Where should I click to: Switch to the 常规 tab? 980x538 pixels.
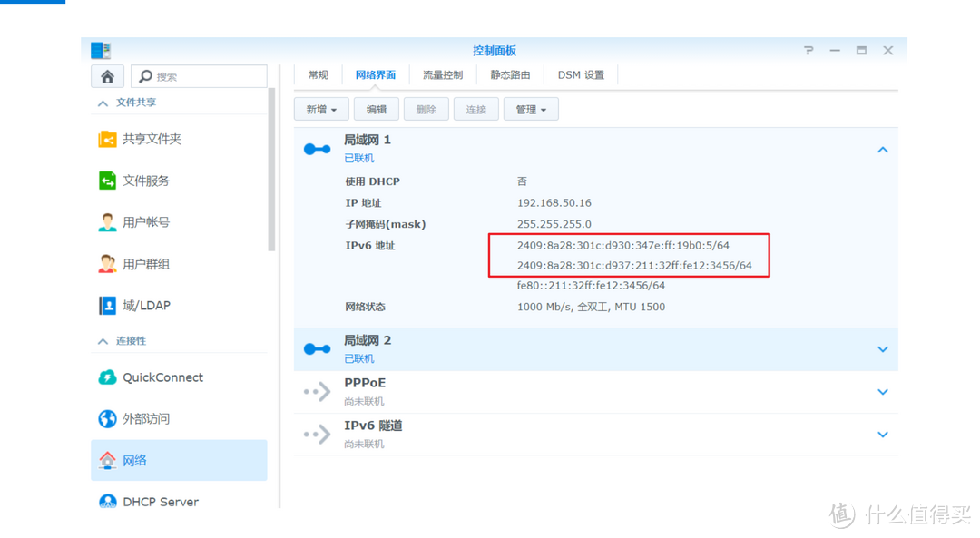[318, 75]
